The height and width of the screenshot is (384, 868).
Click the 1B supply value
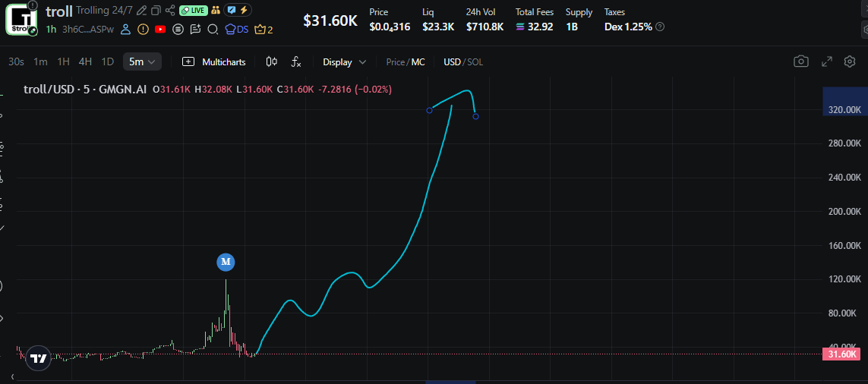(x=572, y=27)
